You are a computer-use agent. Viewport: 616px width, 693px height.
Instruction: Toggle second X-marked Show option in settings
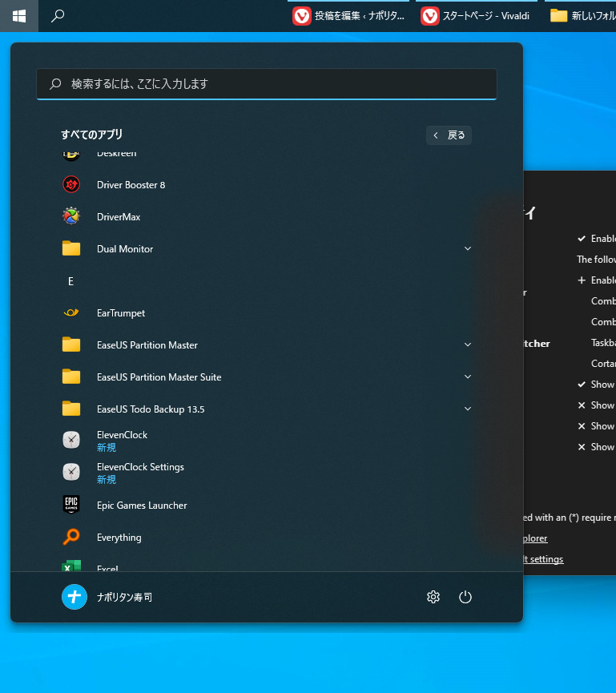(597, 426)
